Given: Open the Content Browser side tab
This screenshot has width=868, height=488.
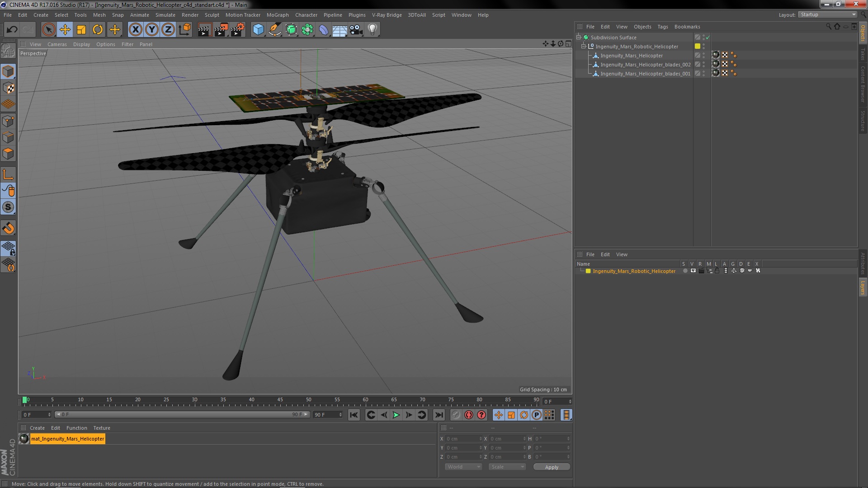Looking at the screenshot, I should coord(863,84).
